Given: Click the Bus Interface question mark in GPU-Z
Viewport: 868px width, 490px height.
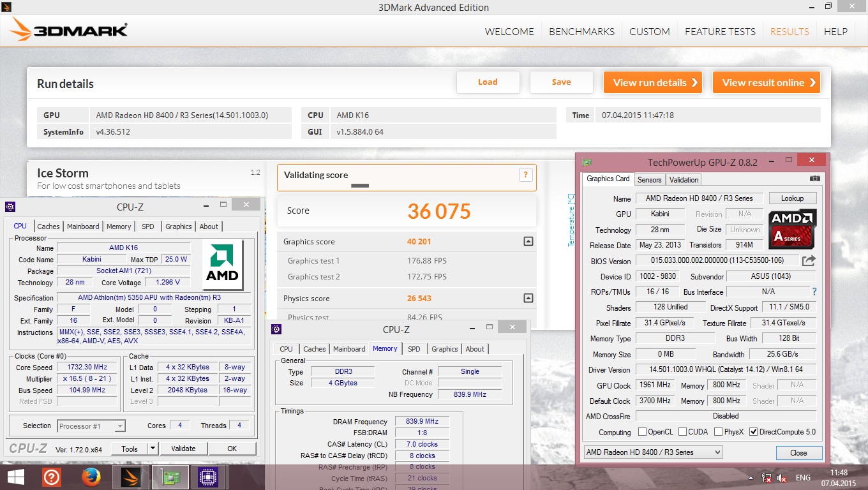Looking at the screenshot, I should click(x=814, y=292).
